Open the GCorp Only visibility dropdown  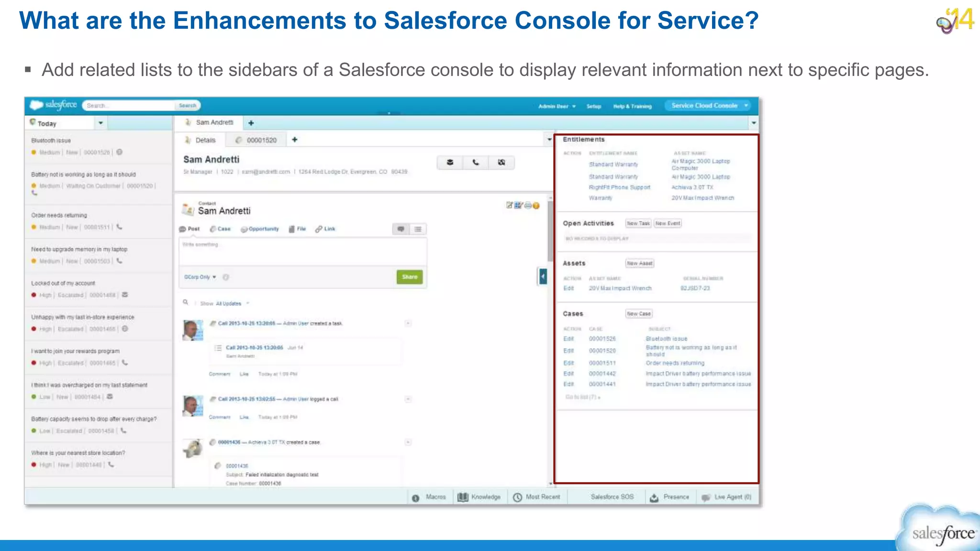pos(200,277)
